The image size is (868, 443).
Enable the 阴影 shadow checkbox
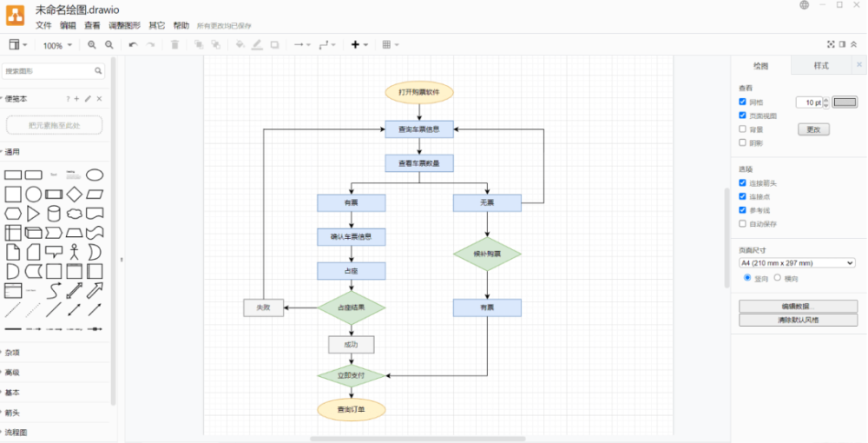pyautogui.click(x=742, y=142)
